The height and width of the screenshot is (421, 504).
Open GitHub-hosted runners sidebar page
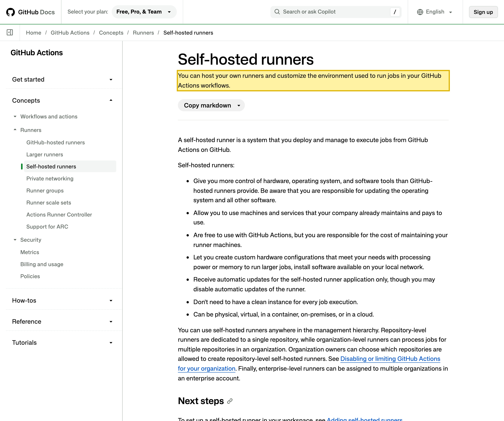pos(55,142)
